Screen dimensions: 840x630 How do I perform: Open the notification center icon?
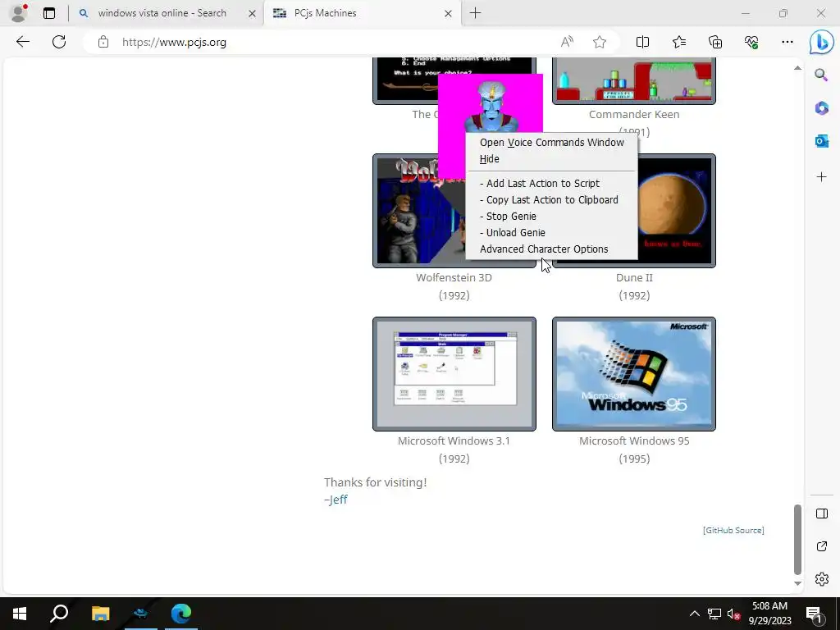coord(815,614)
